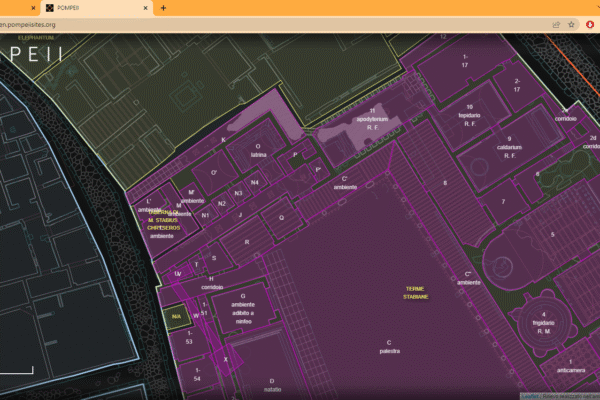Open the red browser extension icon
Viewport: 600px width, 400px height.
[590, 23]
